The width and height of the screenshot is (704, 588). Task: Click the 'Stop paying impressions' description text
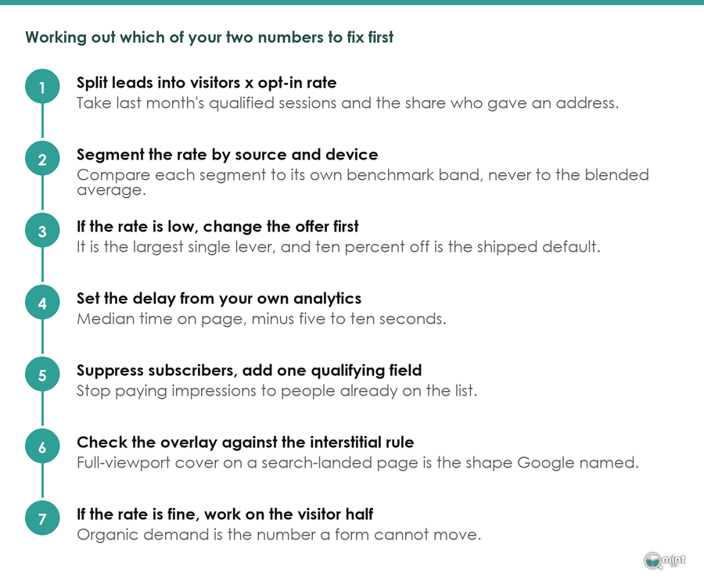(x=277, y=391)
